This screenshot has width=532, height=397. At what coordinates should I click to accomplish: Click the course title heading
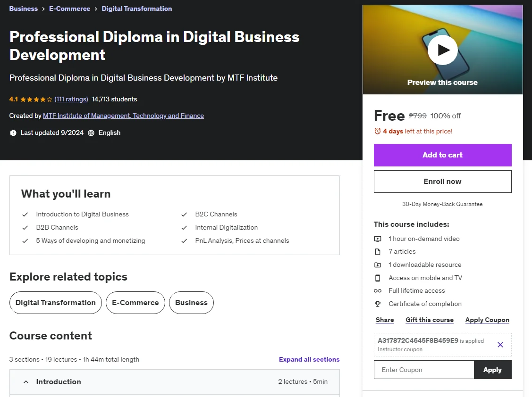tap(154, 46)
